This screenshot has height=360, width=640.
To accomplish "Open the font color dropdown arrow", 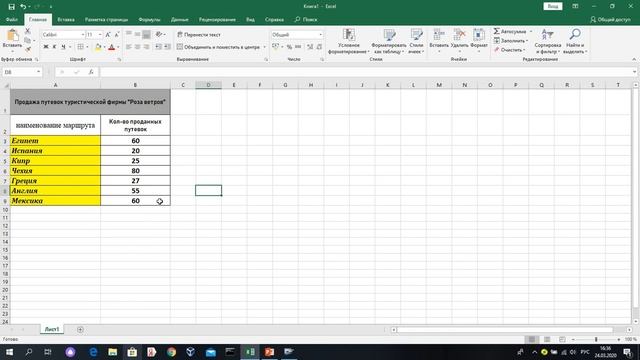I will coord(118,47).
